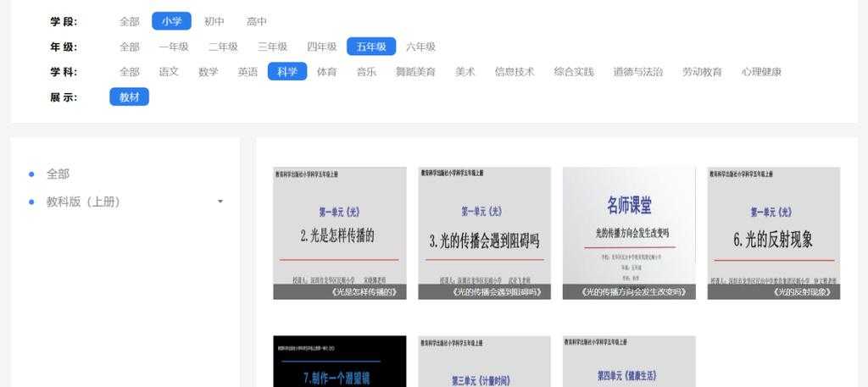Filter by 三年级 grade

point(272,47)
